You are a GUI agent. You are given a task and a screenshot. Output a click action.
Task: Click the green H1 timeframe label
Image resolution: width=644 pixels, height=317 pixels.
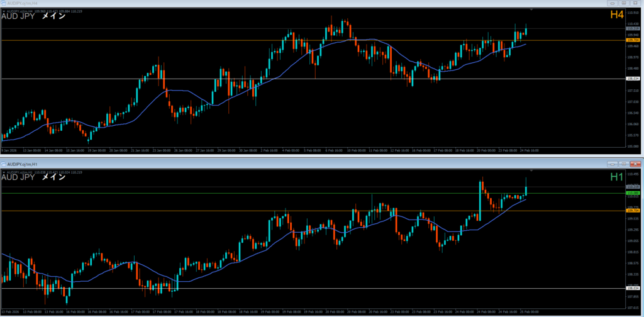click(x=615, y=177)
